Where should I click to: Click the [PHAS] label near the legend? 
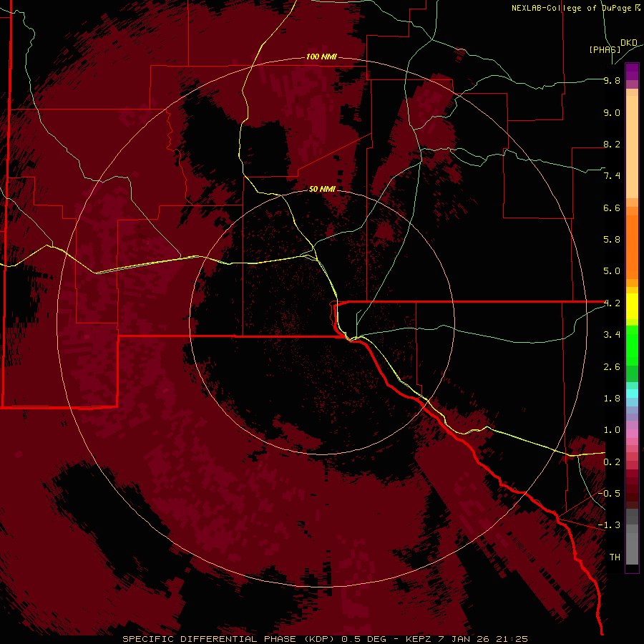(x=605, y=49)
